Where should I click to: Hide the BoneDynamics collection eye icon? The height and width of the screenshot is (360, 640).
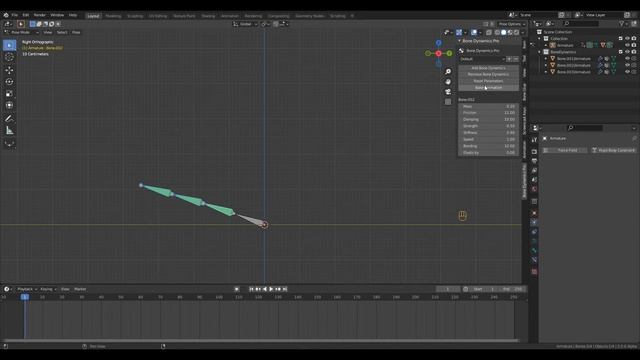(627, 52)
